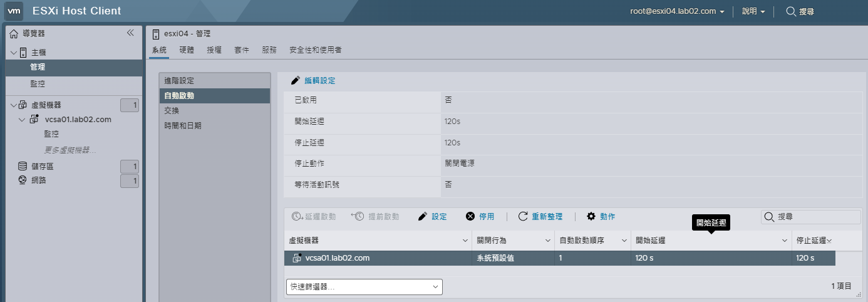Select 交換 in the settings list
The image size is (868, 302).
(x=215, y=110)
